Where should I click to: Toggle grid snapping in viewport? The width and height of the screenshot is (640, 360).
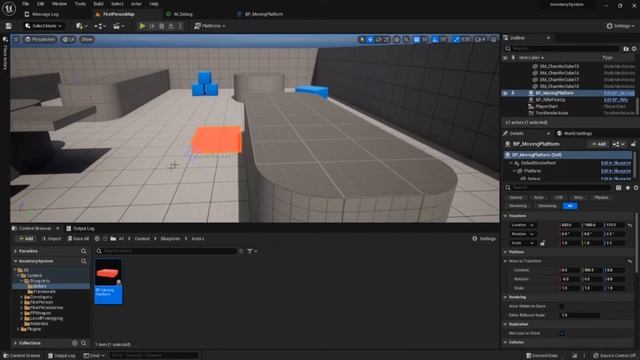(416, 40)
